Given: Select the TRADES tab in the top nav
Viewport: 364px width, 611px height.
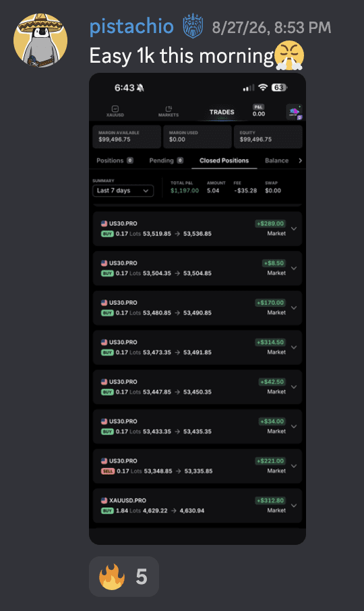Looking at the screenshot, I should coord(222,112).
